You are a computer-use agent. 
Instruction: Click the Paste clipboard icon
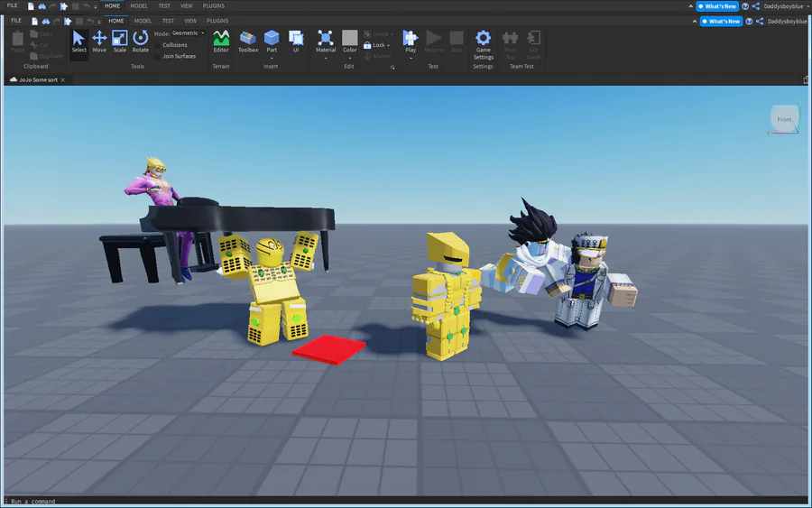18,42
